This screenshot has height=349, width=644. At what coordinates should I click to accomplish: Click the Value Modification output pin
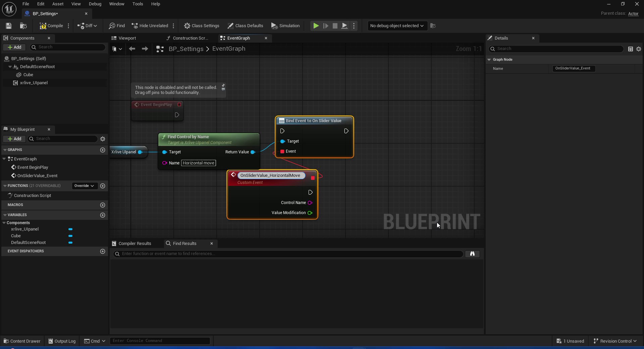(310, 213)
